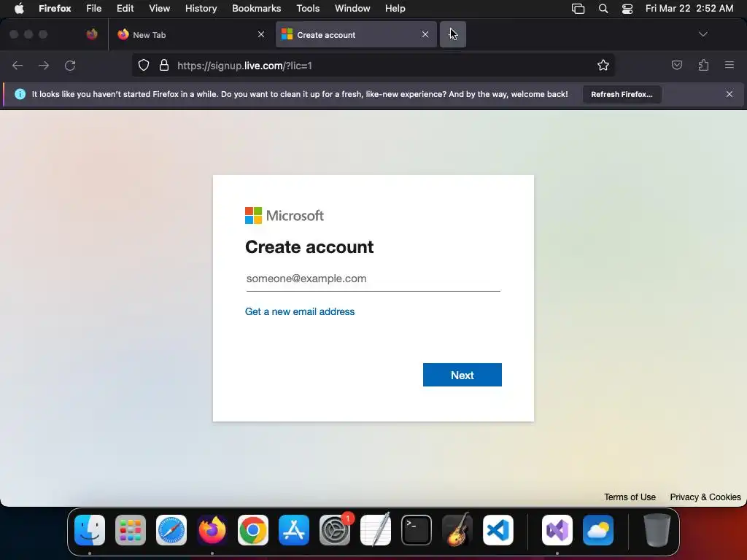
Task: Show site security padlock info
Action: click(x=164, y=65)
